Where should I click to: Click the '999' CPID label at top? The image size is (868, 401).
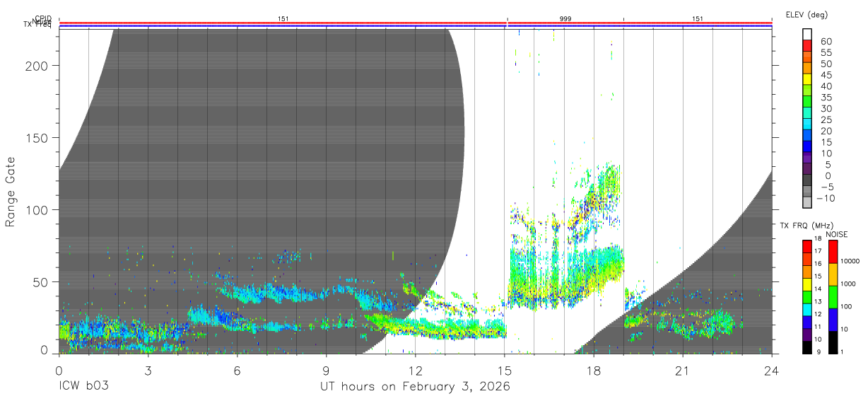[x=565, y=18]
